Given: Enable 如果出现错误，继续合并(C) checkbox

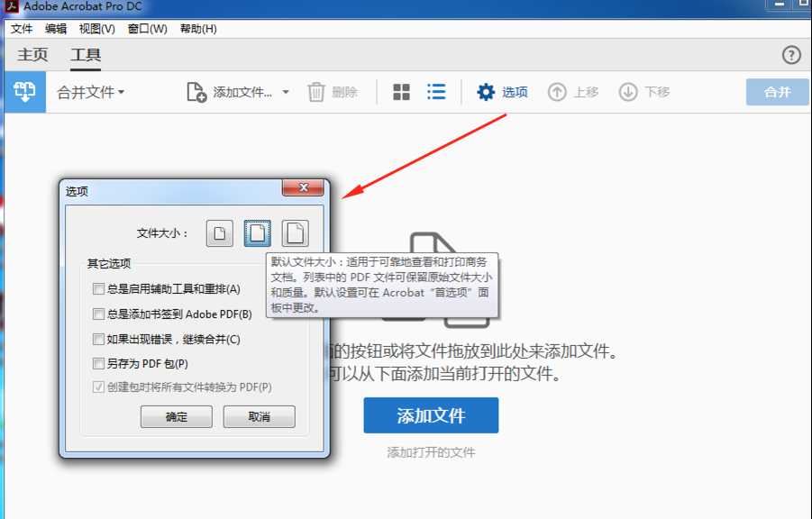Looking at the screenshot, I should tap(98, 340).
